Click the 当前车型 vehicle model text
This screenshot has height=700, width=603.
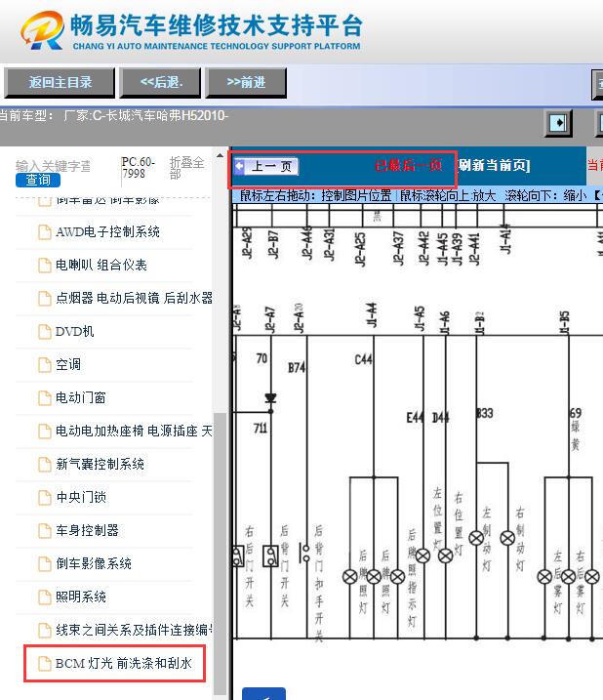(114, 115)
